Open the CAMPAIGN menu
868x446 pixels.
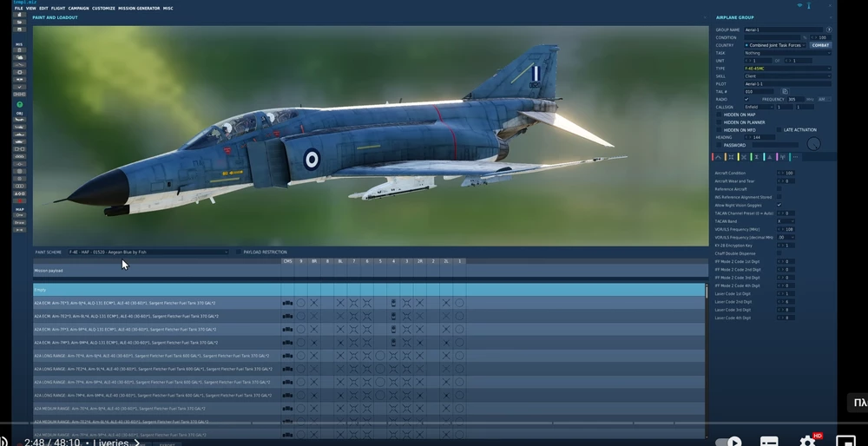click(79, 9)
